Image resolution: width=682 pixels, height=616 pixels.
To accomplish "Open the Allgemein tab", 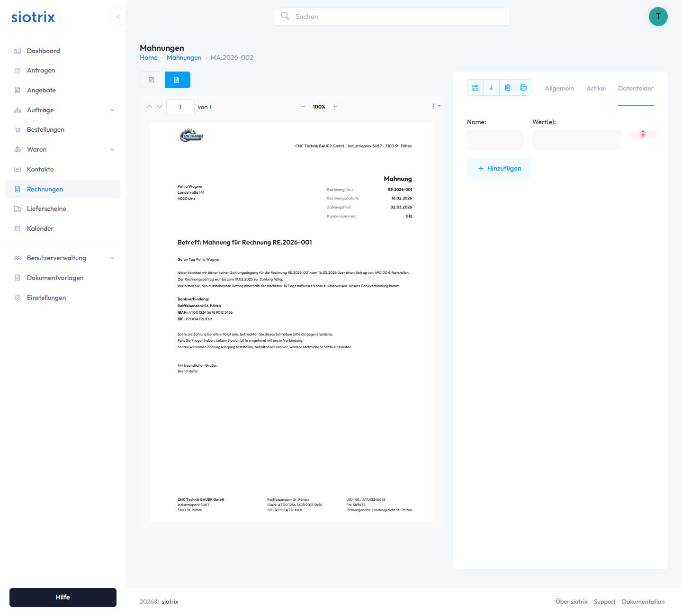I will point(559,89).
